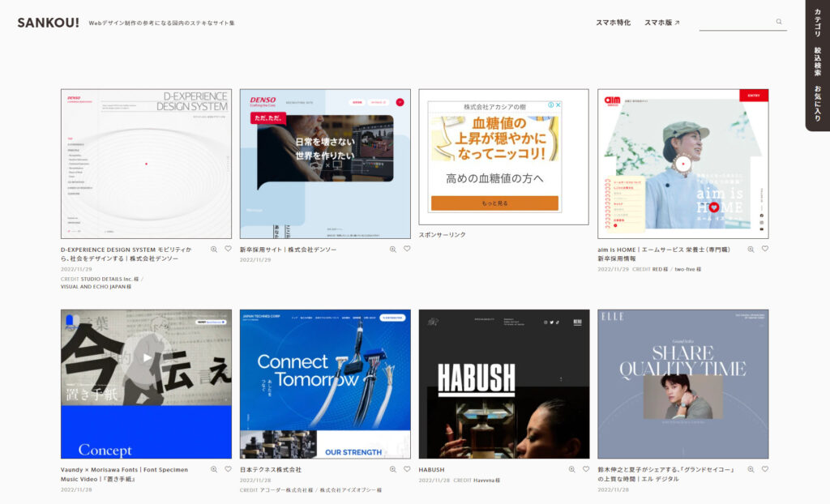Screen dimensions: 830x504
Task: Click the Vaundy × Morisawa Fonts title link
Action: coord(124,474)
